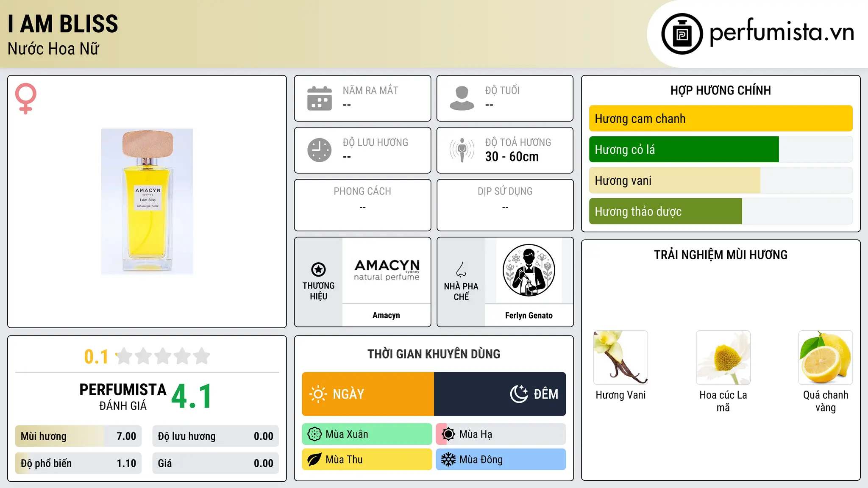Click the leaf icon beside Mùa Thu
The width and height of the screenshot is (868, 488).
(314, 460)
